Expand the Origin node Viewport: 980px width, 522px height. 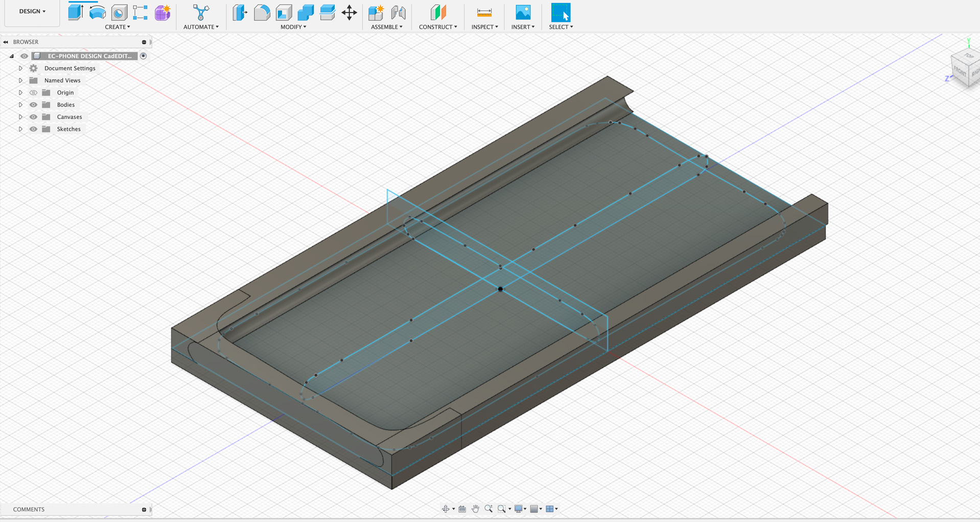(x=20, y=93)
